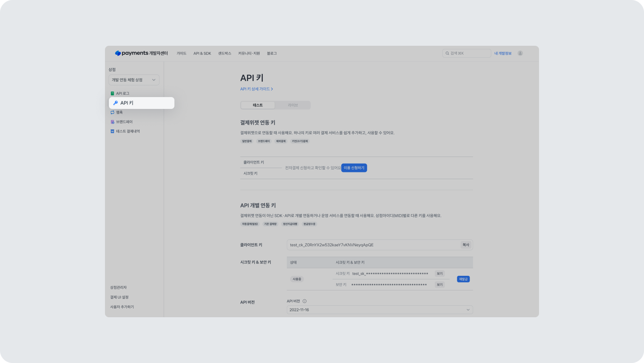Open 결제 UI 설정 in the sidebar
This screenshot has width=644, height=363.
click(x=119, y=297)
